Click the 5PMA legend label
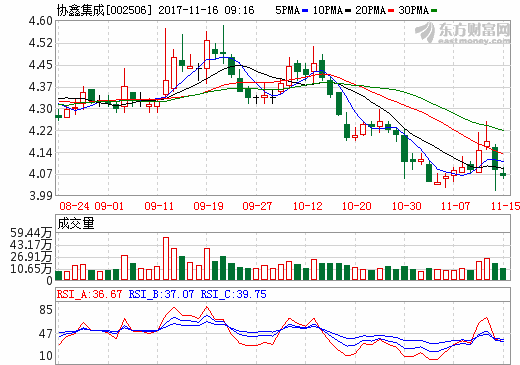 (x=287, y=10)
